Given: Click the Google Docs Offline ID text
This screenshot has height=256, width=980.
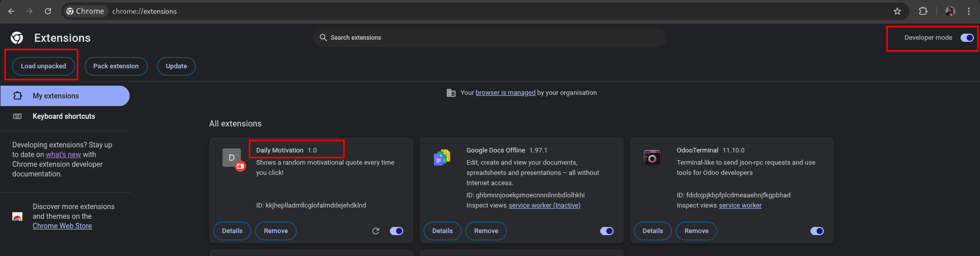Looking at the screenshot, I should click(x=526, y=195).
